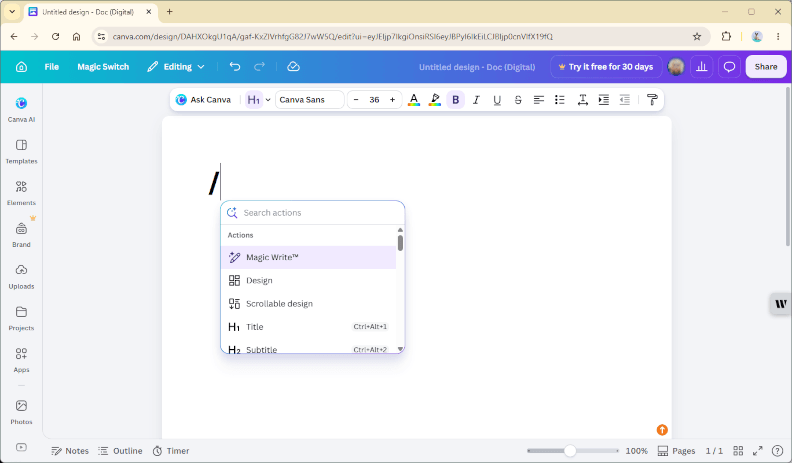Image resolution: width=792 pixels, height=463 pixels.
Task: Click the font size value field
Action: pos(374,99)
